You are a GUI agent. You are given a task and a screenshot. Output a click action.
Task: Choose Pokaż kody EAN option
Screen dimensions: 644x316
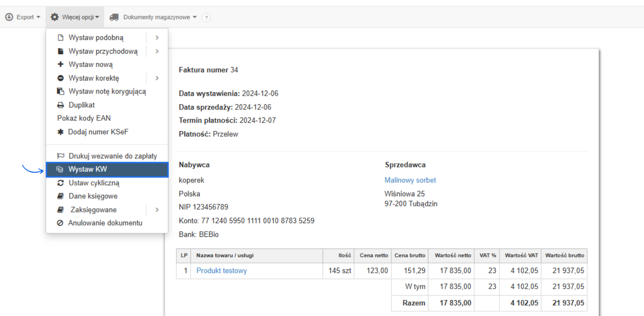tap(84, 118)
